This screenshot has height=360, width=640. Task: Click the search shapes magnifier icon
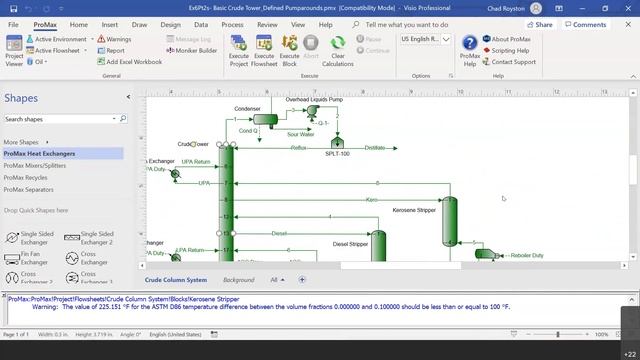pyautogui.click(x=123, y=119)
